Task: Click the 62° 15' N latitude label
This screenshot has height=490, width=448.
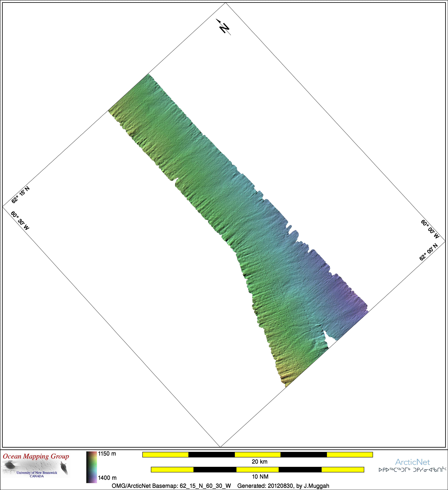Action: pyautogui.click(x=21, y=195)
